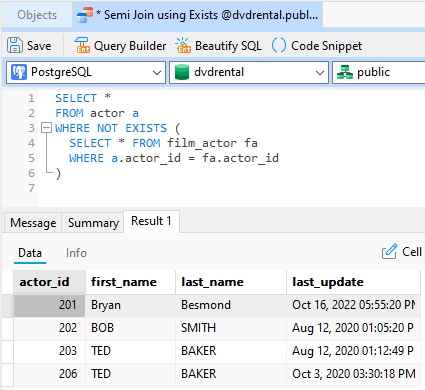
Task: Click the last_name cell SMITH
Action: tap(231, 328)
